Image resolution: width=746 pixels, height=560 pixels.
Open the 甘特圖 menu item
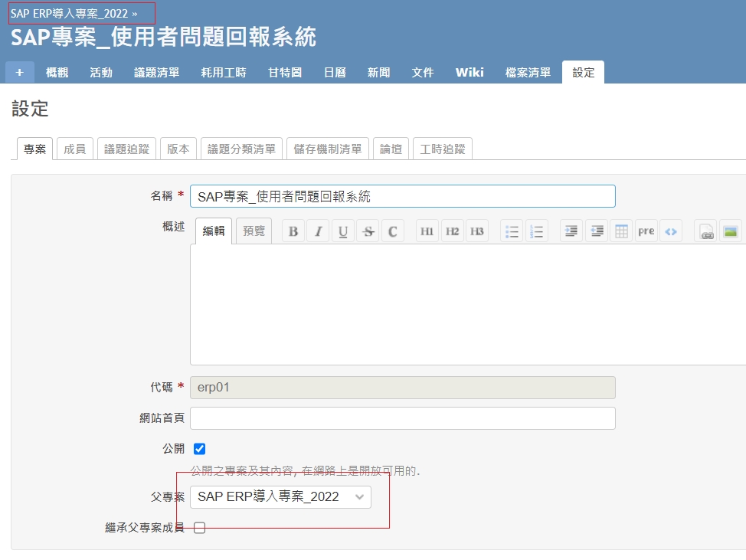click(284, 72)
